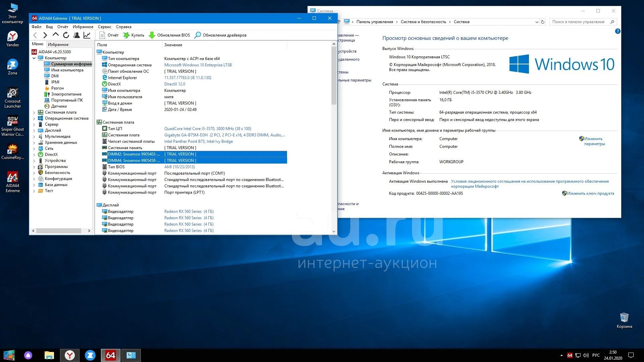Open the Сервис menu
Screen dimensions: 644x362
click(x=105, y=27)
